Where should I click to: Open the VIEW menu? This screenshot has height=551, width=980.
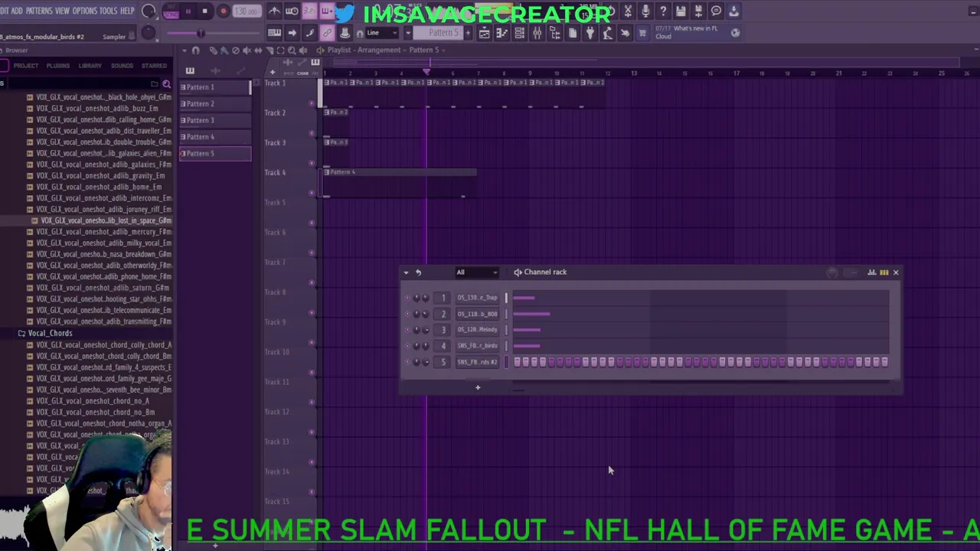click(x=62, y=11)
